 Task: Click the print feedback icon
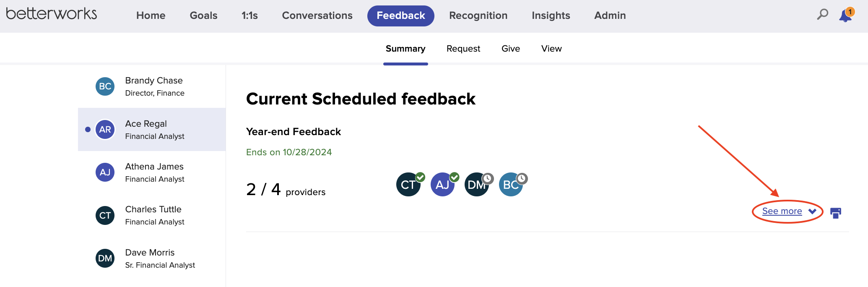point(836,213)
